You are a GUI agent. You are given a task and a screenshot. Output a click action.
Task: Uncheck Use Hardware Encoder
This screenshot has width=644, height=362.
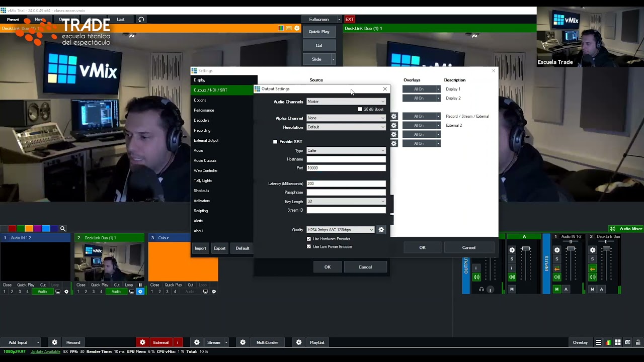[309, 239]
